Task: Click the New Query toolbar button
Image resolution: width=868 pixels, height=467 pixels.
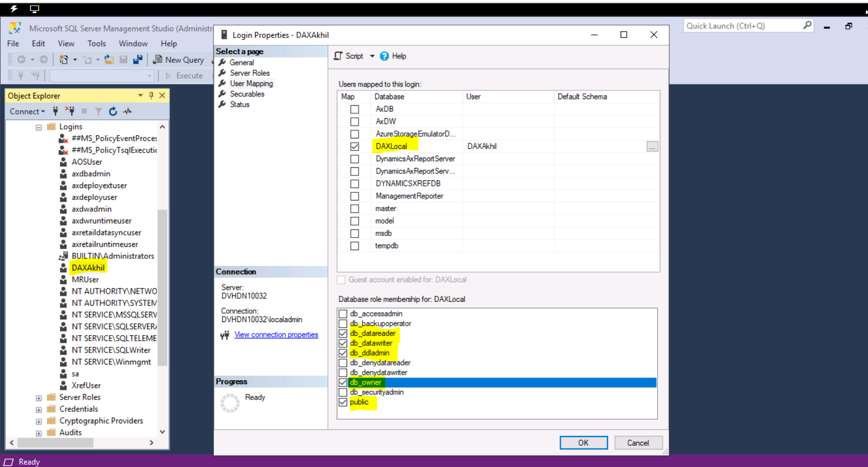Action: tap(179, 59)
